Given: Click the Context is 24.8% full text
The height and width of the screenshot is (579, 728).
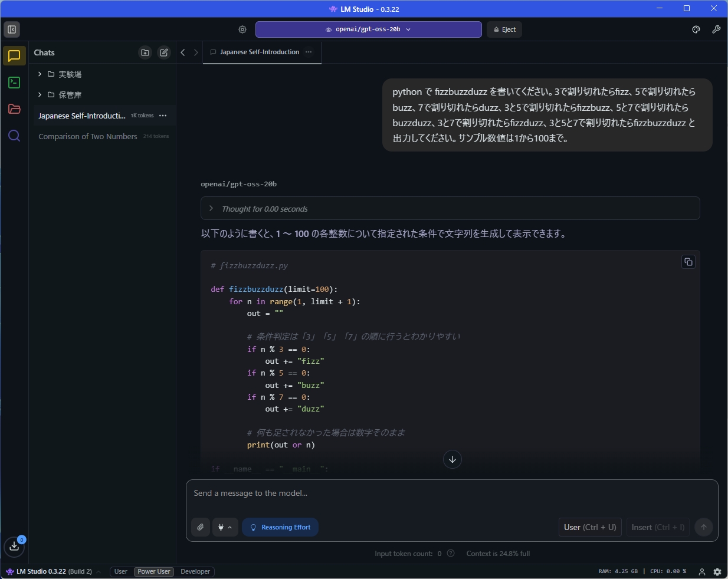Looking at the screenshot, I should (498, 554).
